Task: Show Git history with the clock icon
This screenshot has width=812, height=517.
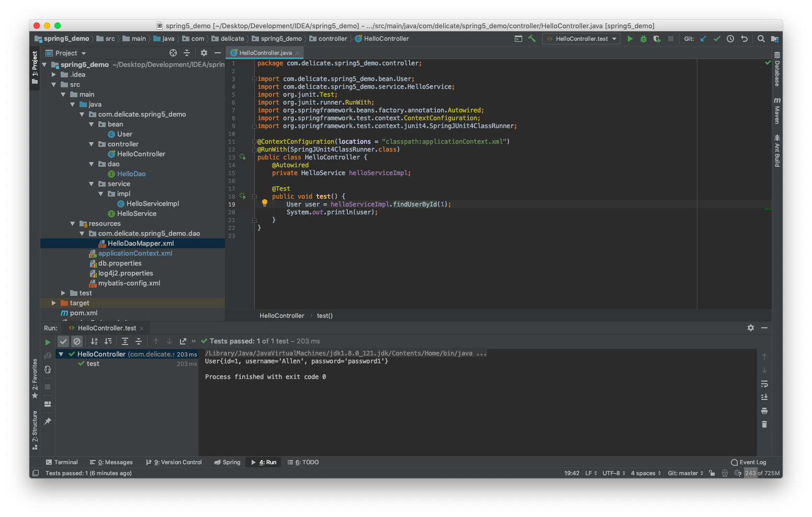Action: coord(730,39)
